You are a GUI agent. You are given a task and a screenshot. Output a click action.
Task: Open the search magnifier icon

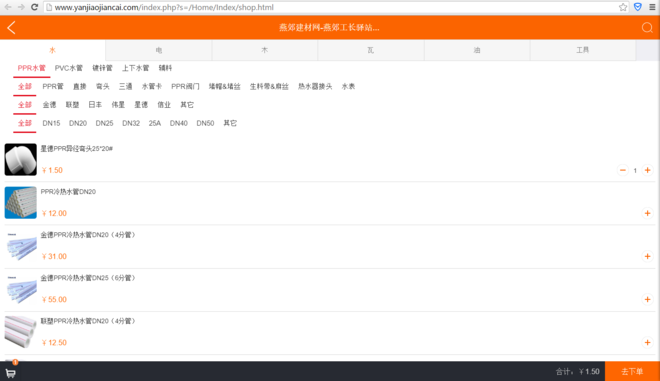(647, 28)
